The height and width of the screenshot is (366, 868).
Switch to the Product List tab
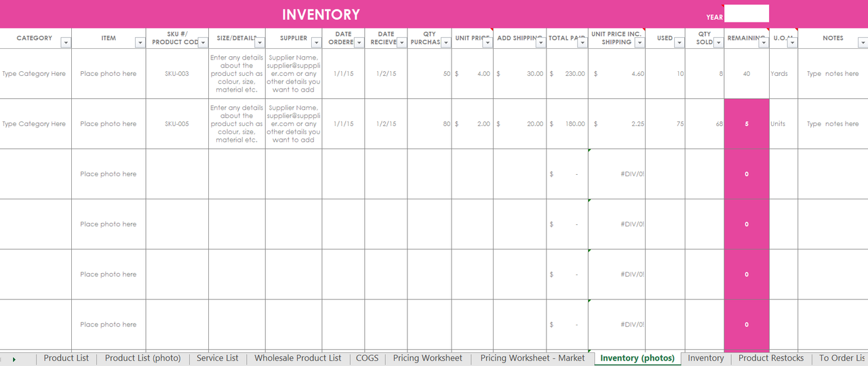pos(66,358)
